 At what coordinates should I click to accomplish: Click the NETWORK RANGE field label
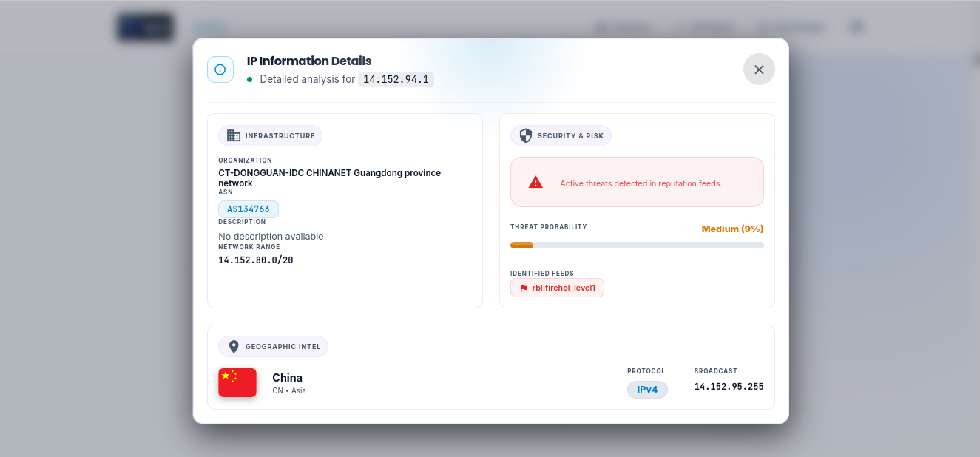click(249, 247)
